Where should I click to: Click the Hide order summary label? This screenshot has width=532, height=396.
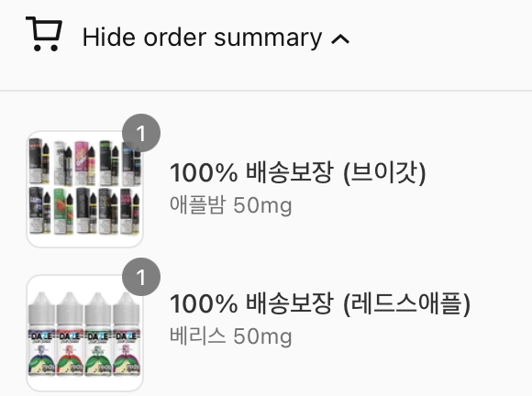point(202,38)
